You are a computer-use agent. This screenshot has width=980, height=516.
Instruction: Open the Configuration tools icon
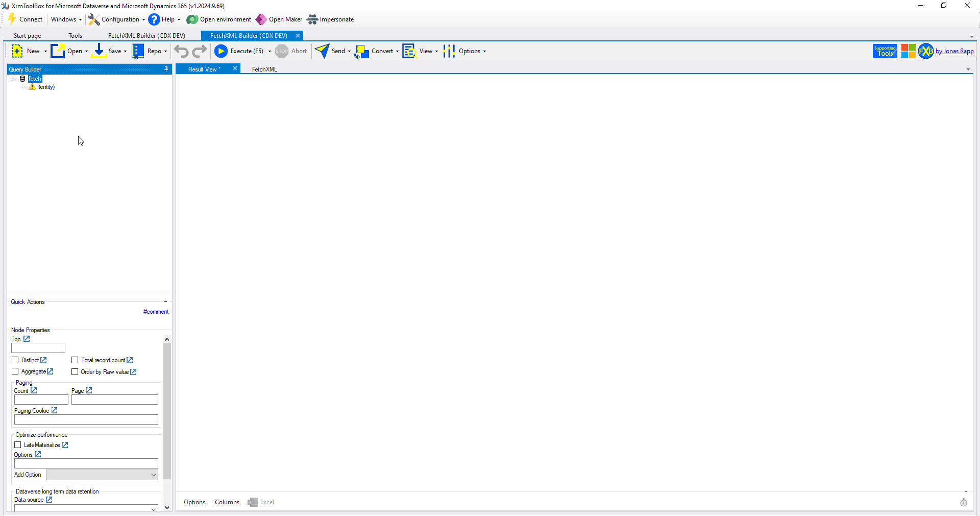pyautogui.click(x=93, y=19)
